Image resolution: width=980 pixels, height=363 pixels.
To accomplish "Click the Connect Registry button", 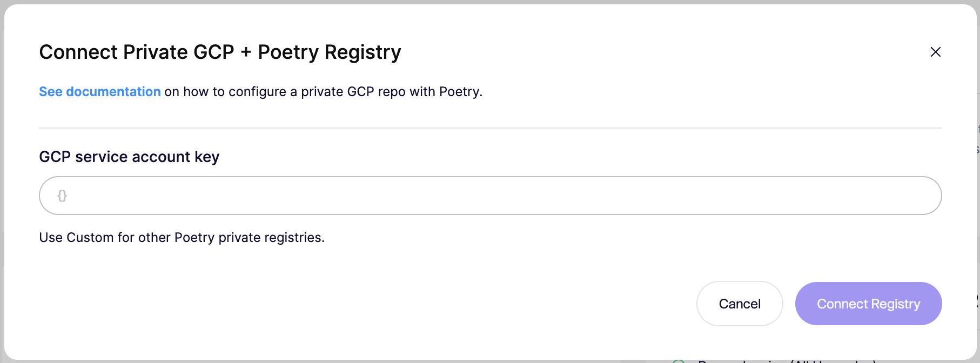I will [868, 304].
